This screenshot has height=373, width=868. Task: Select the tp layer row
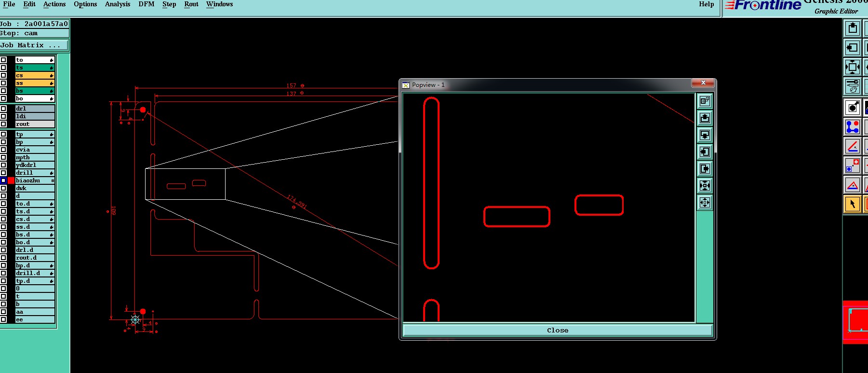click(35, 134)
